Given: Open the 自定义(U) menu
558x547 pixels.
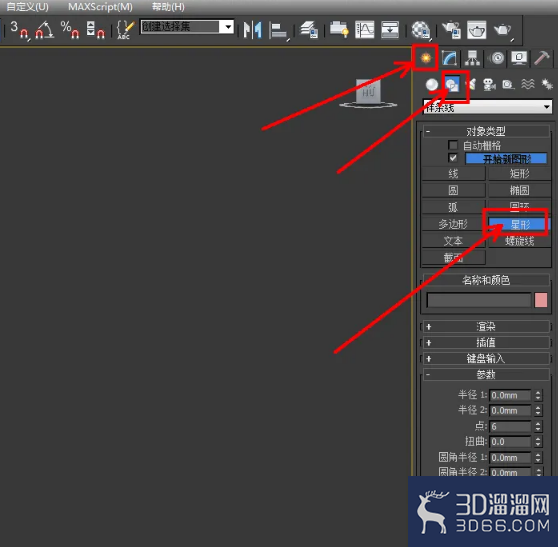Looking at the screenshot, I should [27, 7].
